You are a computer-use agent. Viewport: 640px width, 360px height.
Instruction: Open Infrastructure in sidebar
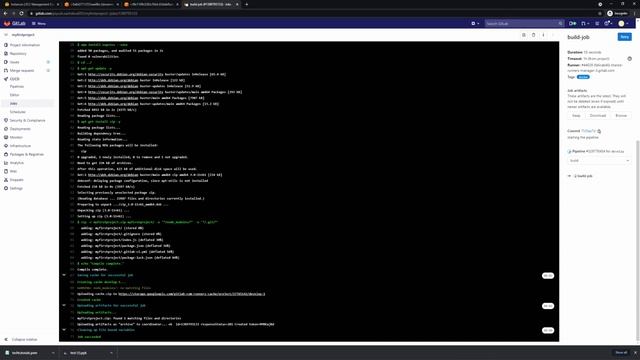pyautogui.click(x=20, y=146)
